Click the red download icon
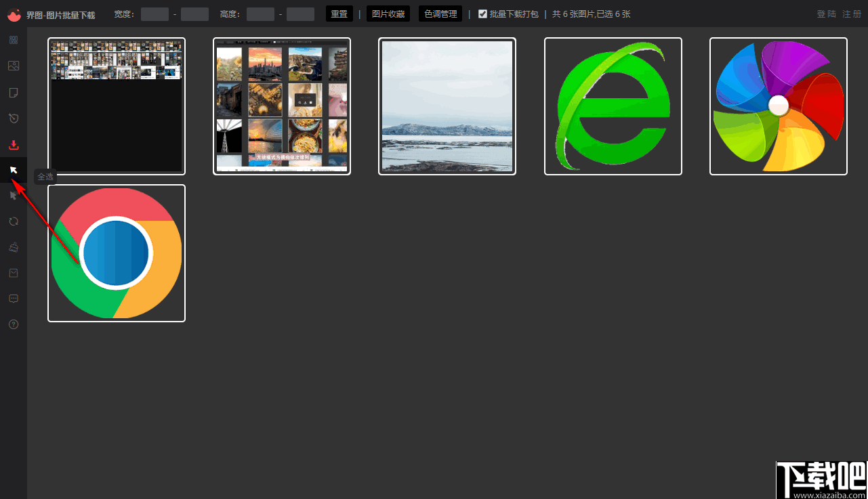This screenshot has height=499, width=868. point(14,144)
